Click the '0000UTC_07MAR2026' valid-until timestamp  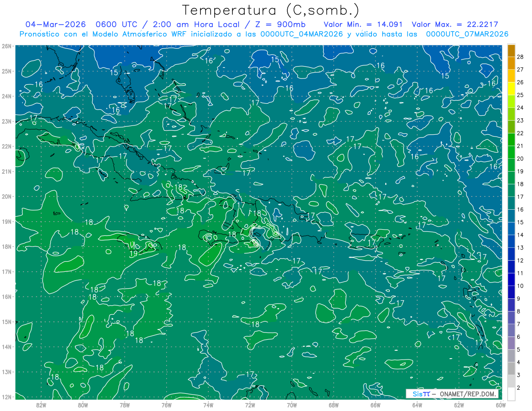(x=467, y=34)
